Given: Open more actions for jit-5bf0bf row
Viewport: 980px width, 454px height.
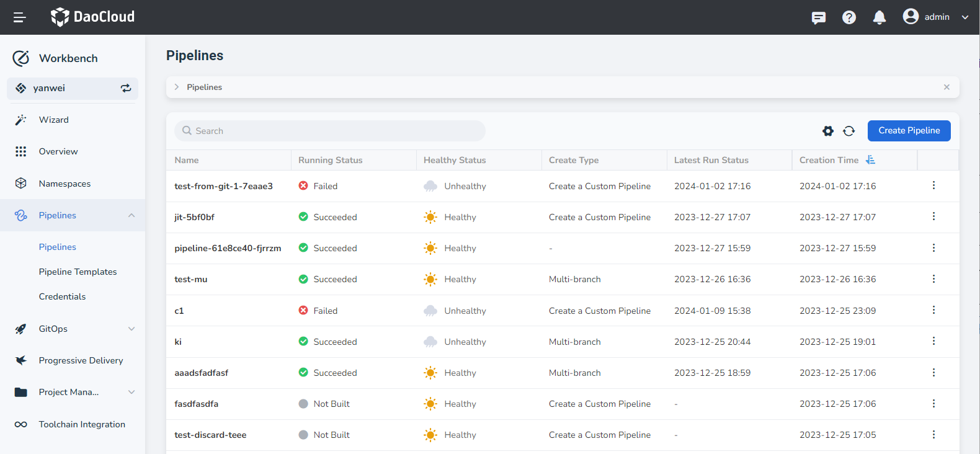Looking at the screenshot, I should (933, 216).
